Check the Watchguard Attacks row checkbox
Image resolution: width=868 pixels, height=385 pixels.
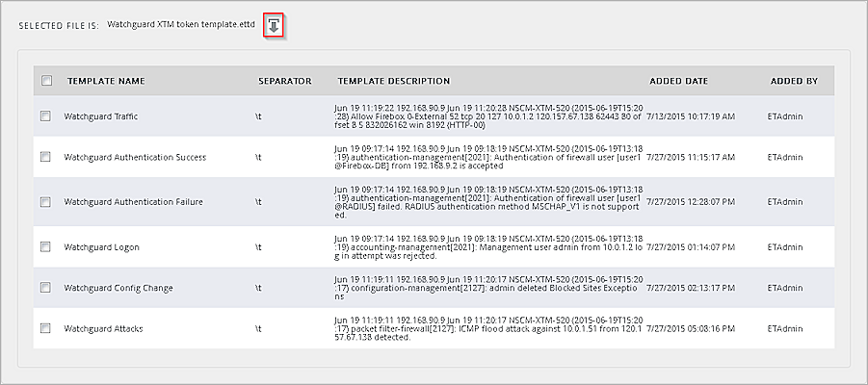point(45,328)
